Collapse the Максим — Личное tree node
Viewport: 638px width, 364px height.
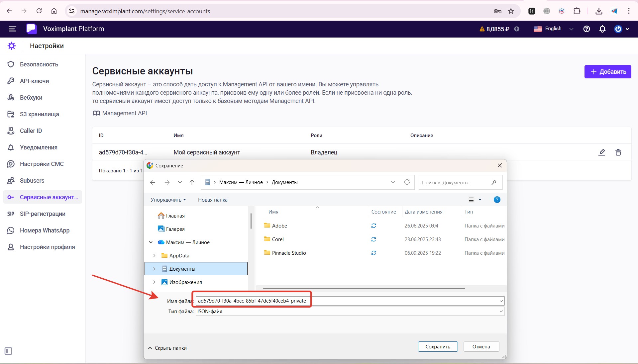pos(151,242)
